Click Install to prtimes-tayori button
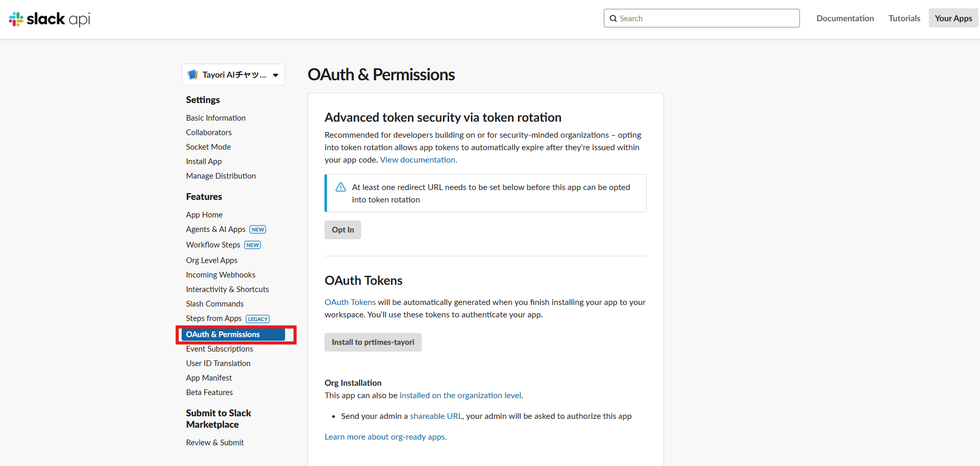The image size is (980, 466). tap(373, 342)
